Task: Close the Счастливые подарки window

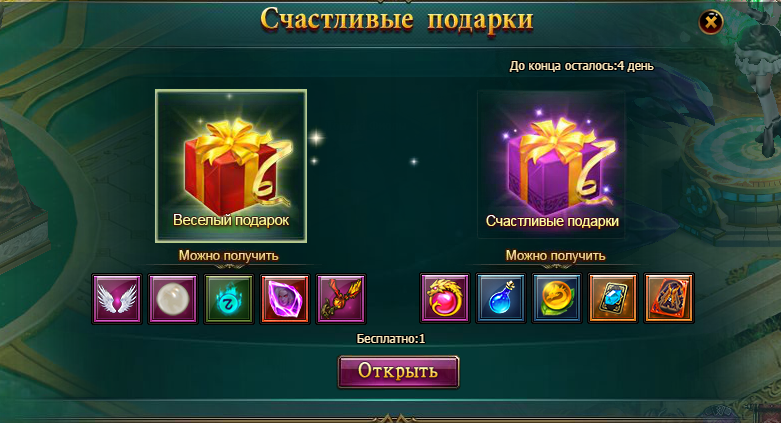Action: tap(711, 22)
